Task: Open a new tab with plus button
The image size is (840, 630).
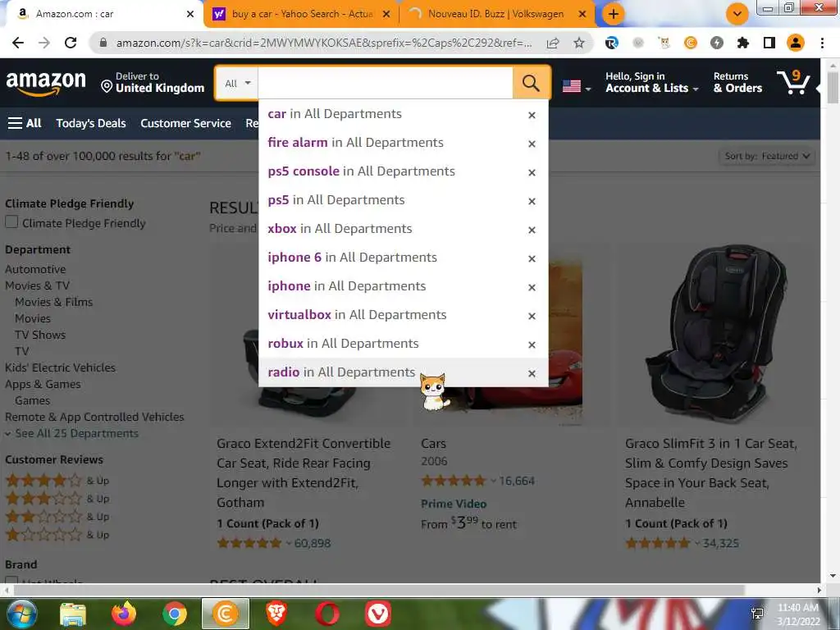Action: (x=613, y=14)
